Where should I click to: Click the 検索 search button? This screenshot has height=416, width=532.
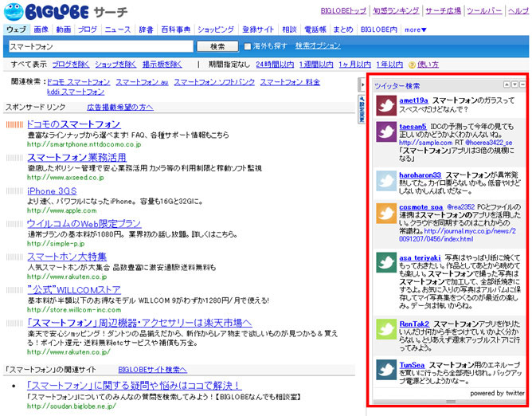coord(217,46)
